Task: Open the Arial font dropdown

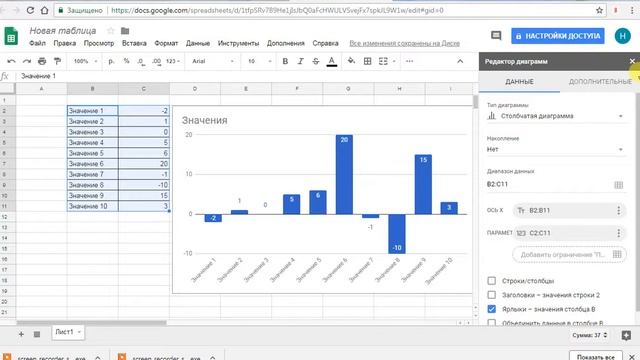Action: coord(213,61)
